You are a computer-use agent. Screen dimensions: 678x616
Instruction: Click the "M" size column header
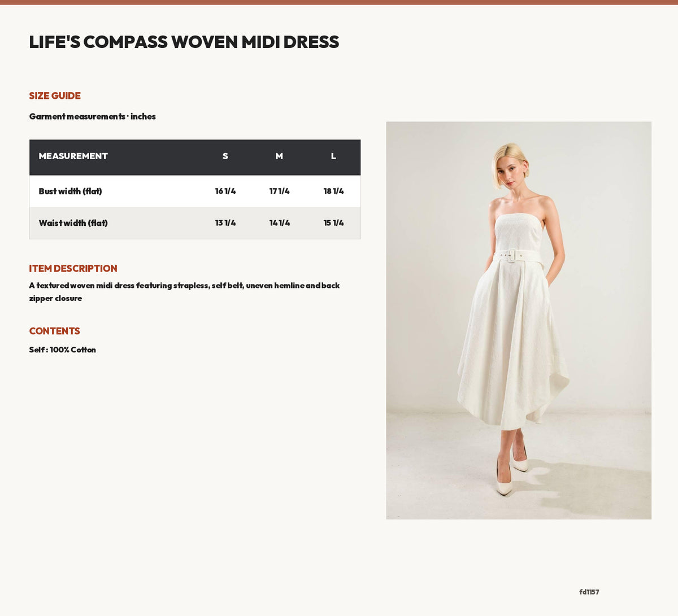coord(279,156)
